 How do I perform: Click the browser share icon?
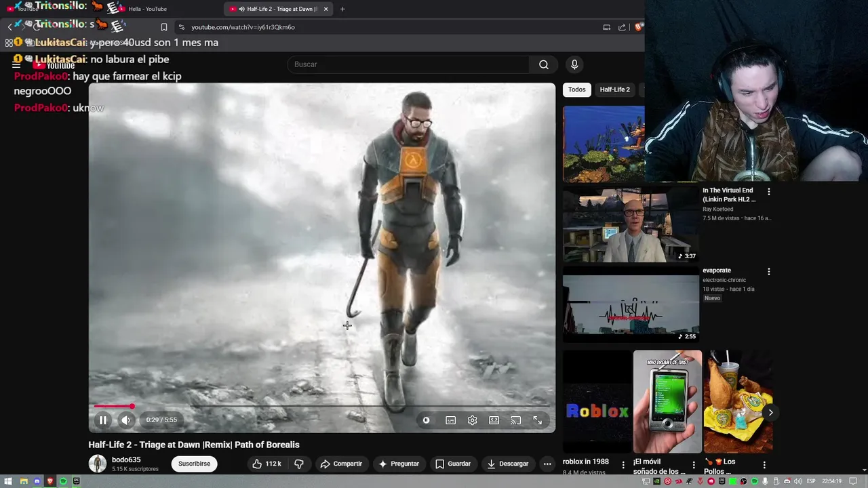click(622, 27)
